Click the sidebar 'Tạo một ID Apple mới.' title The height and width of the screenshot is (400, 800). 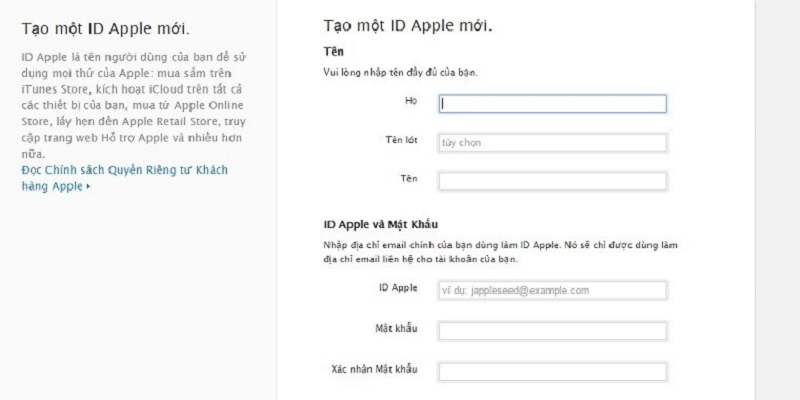tap(106, 29)
